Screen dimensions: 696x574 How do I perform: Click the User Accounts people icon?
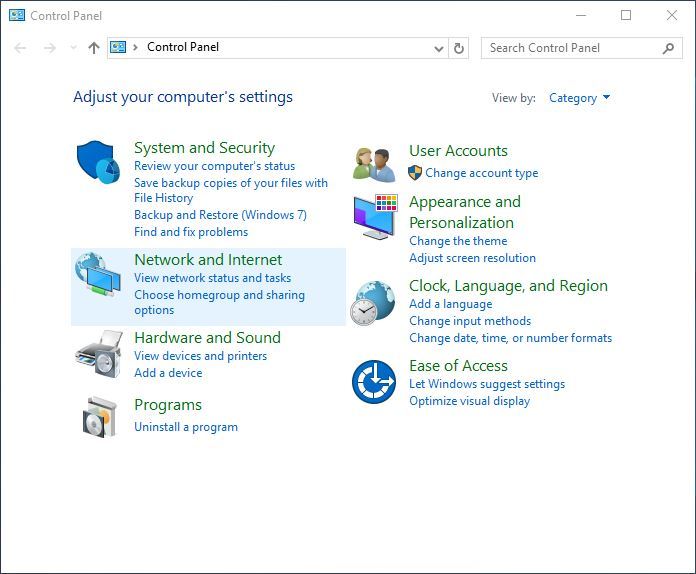374,165
